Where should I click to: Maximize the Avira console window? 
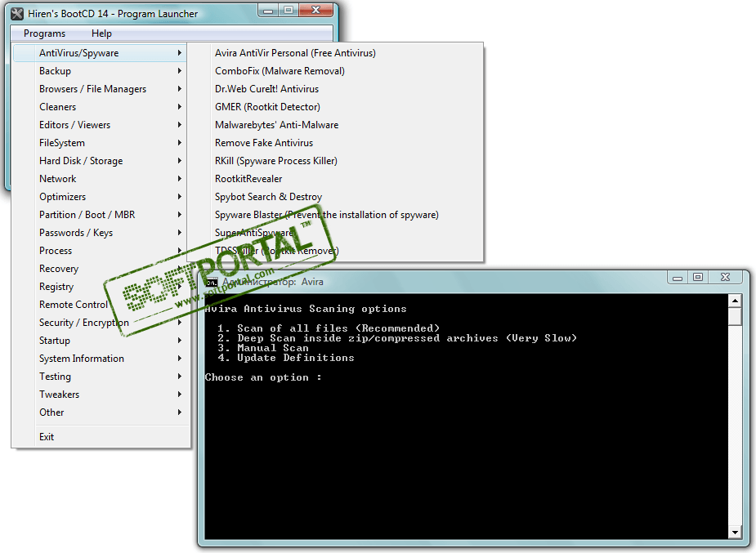click(698, 278)
